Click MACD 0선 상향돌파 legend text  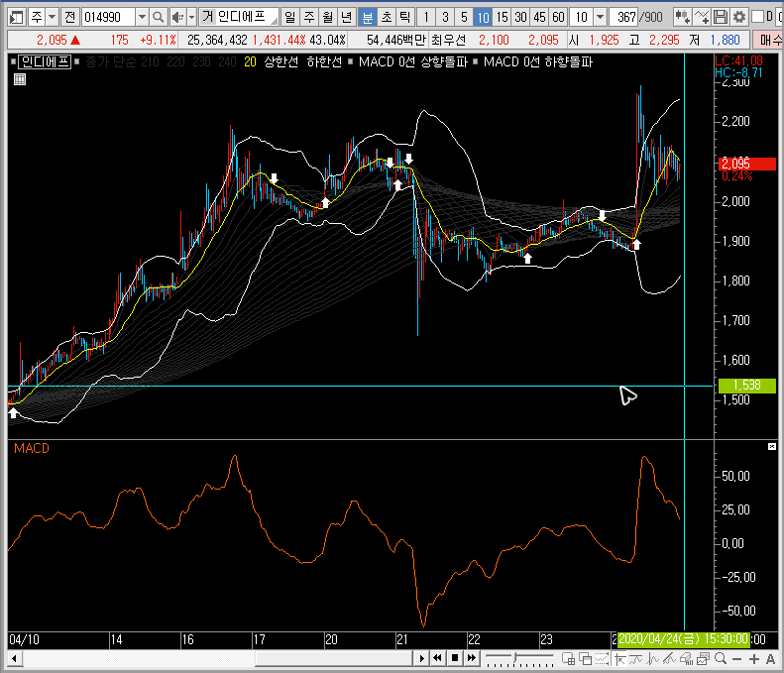tap(412, 62)
